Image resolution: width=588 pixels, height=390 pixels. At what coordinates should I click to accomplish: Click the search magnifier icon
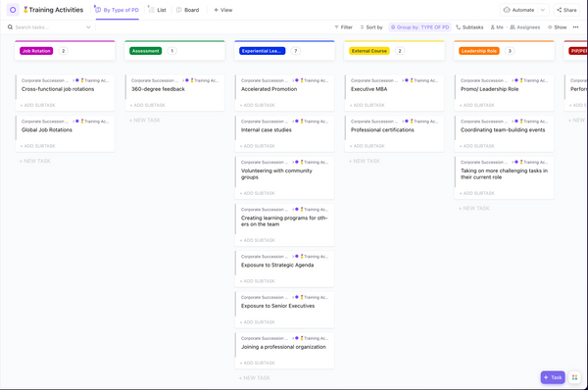click(10, 27)
